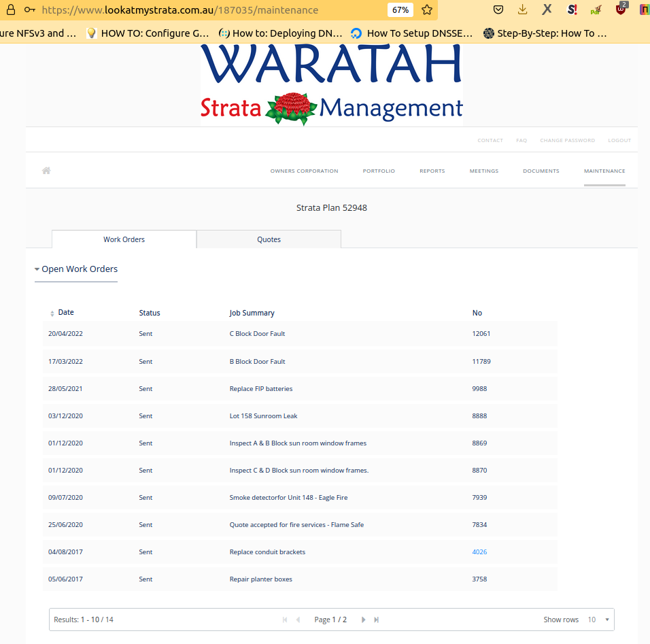Open the FAQ link

(x=521, y=141)
